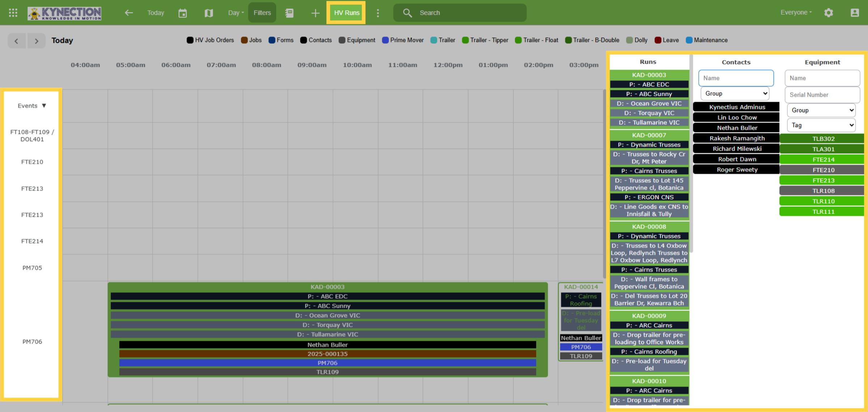Click the Contacts Name input

(x=736, y=78)
